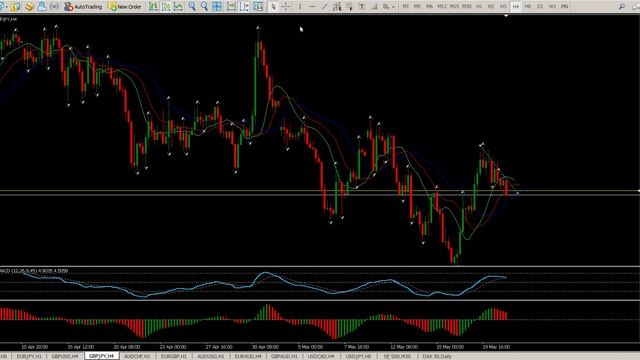The width and height of the screenshot is (640, 360).
Task: Select the Equidistant Channel tool
Action: (337, 7)
